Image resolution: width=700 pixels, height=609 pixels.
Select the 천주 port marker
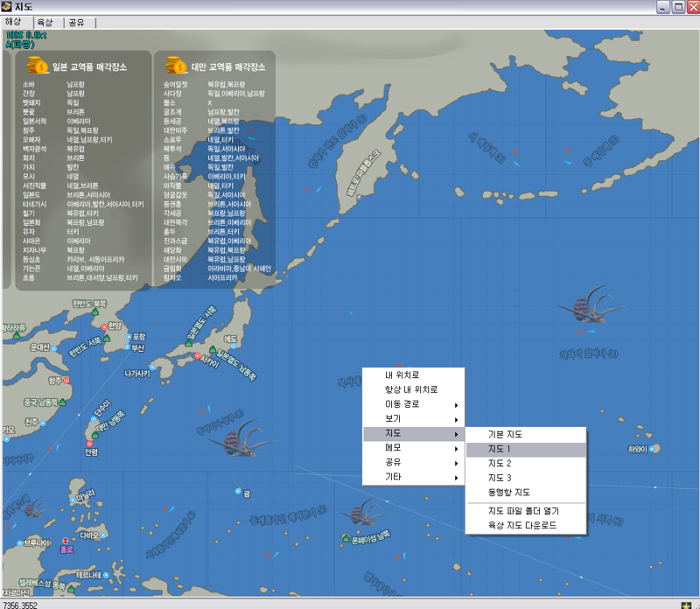pos(43,423)
